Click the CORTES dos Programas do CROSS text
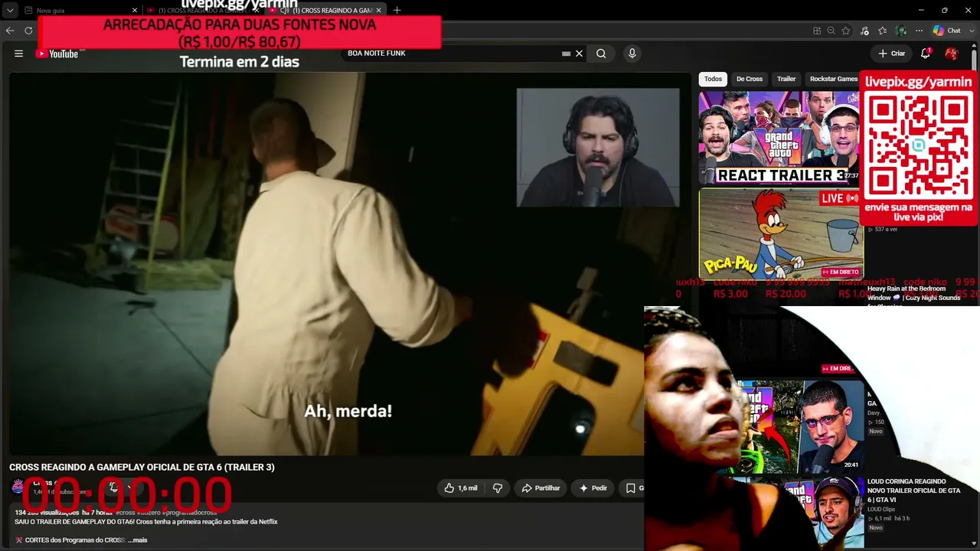Image resolution: width=980 pixels, height=551 pixels. (x=75, y=540)
